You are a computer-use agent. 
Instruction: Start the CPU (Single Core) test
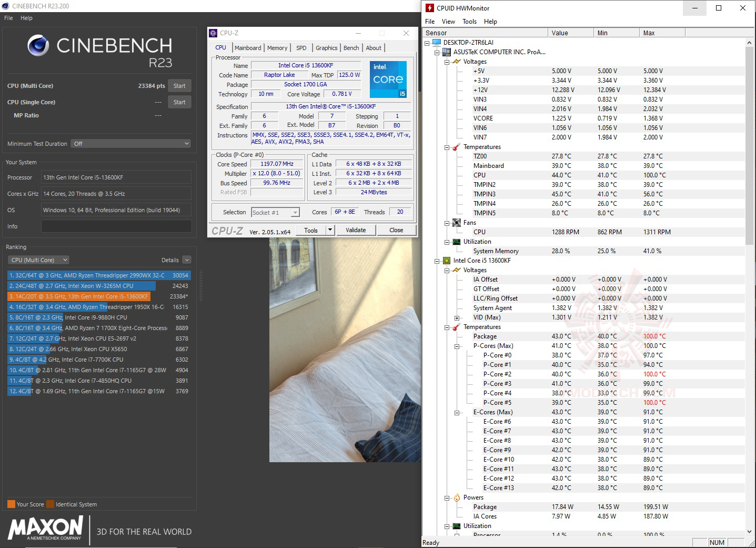click(x=179, y=102)
